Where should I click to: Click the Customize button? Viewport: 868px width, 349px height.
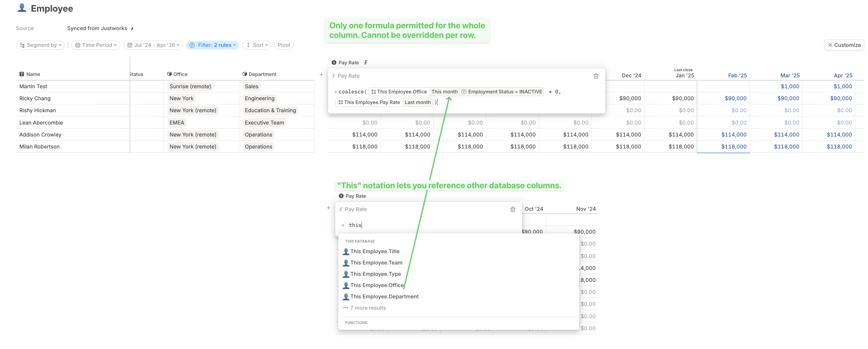click(x=844, y=45)
